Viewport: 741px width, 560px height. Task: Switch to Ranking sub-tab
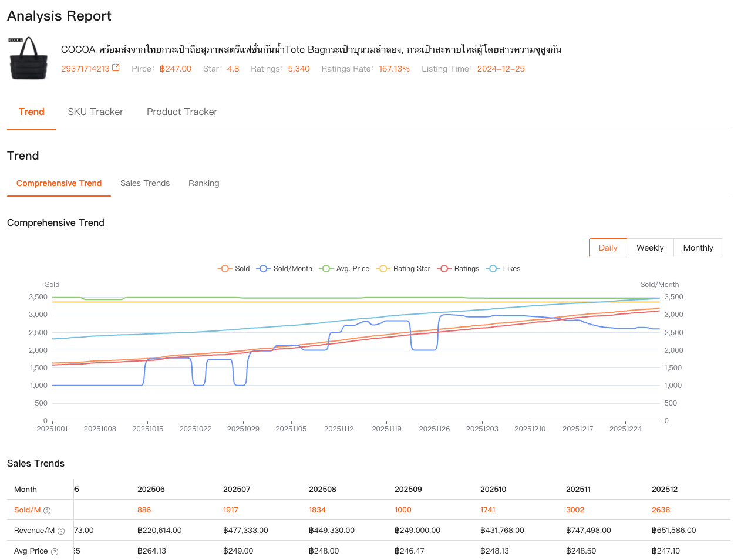(204, 183)
